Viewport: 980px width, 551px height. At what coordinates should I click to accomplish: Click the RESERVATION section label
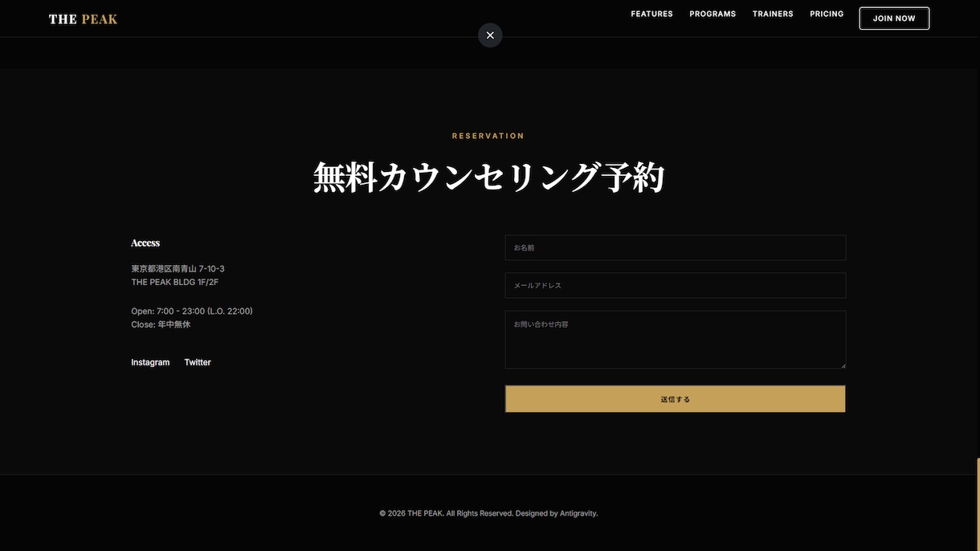[488, 137]
